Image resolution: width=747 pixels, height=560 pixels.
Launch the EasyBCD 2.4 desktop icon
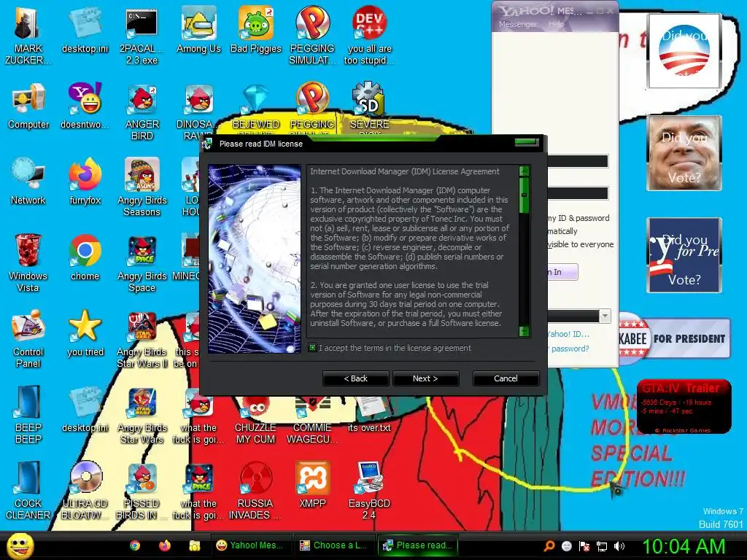pyautogui.click(x=369, y=490)
